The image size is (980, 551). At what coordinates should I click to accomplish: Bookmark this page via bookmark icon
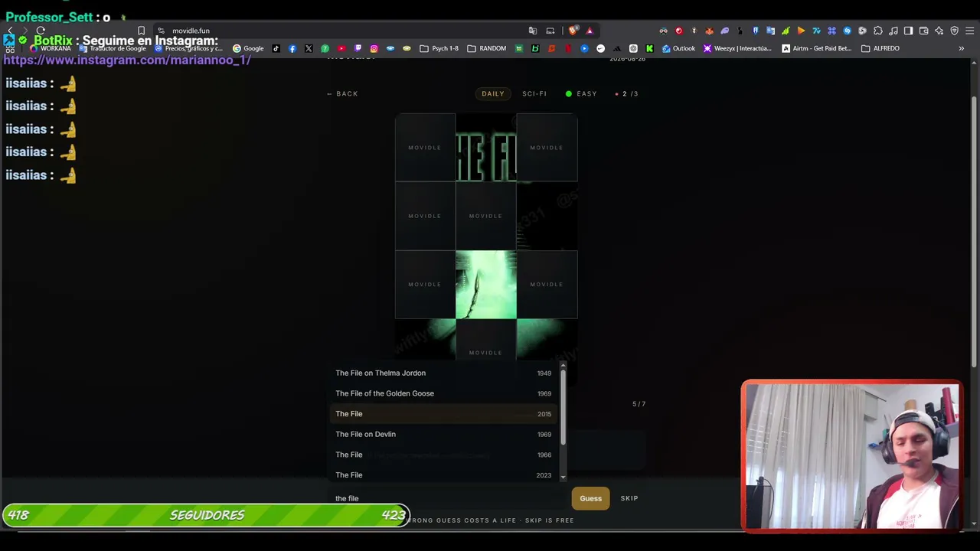tap(141, 31)
